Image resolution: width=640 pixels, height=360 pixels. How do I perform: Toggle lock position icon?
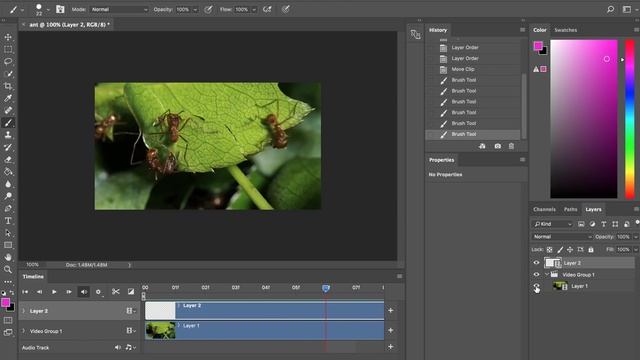pos(570,249)
